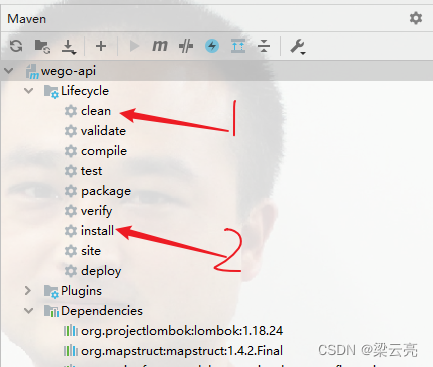Click the wego-api Maven module icon
Viewport: 433px width, 367px height.
(32, 71)
